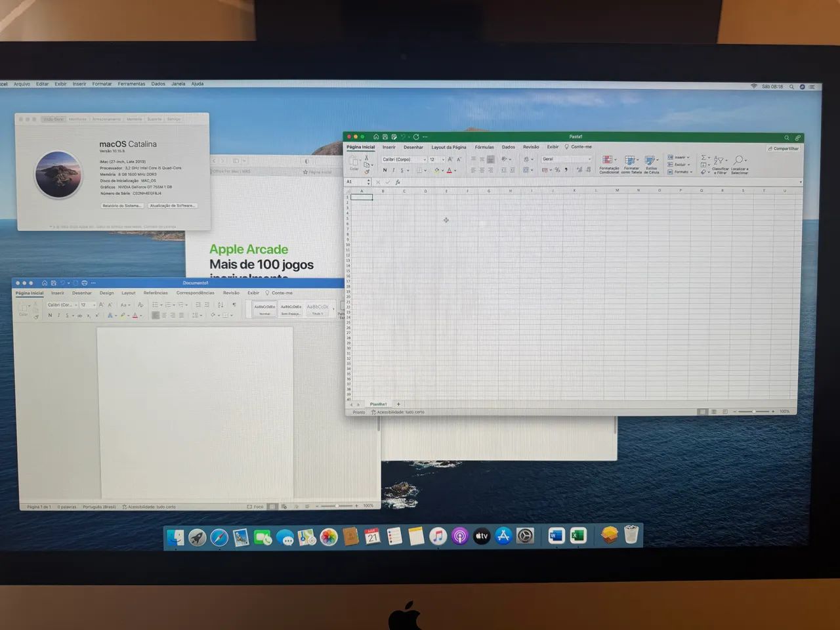Open Word Referências ribbon tab
The height and width of the screenshot is (630, 840).
[156, 293]
